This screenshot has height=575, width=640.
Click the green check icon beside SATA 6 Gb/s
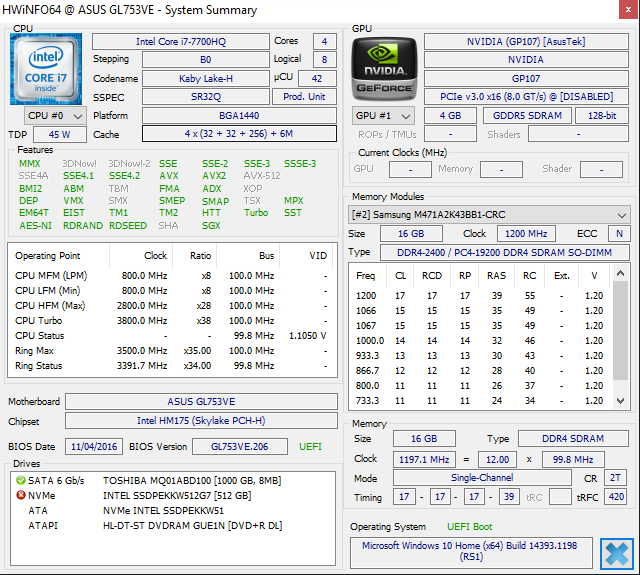pyautogui.click(x=20, y=480)
